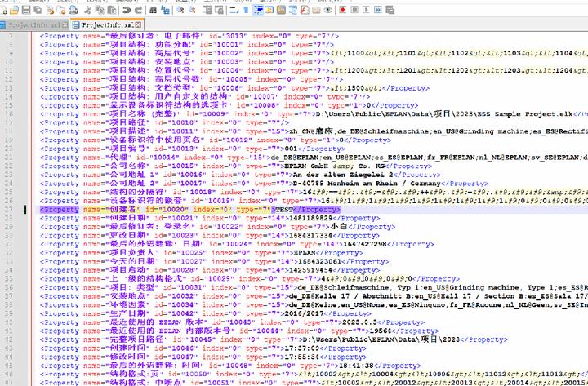This screenshot has height=386, width=588.
Task: Save the recorded macro
Action: click(x=390, y=10)
